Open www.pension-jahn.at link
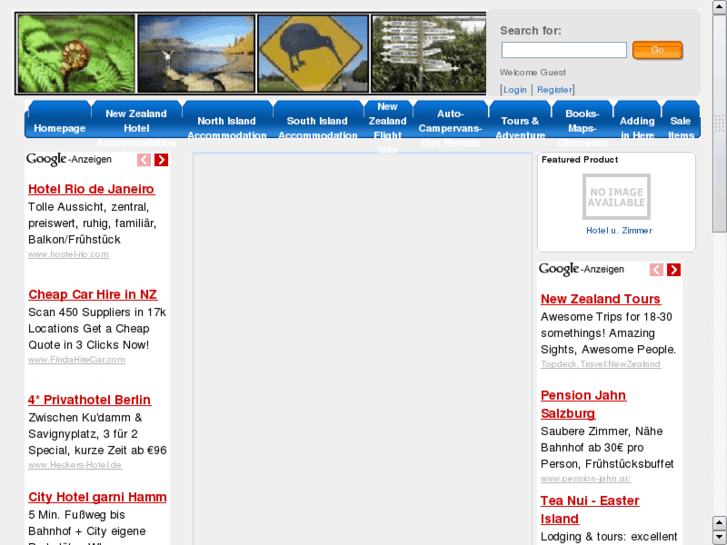This screenshot has height=545, width=727. (586, 479)
